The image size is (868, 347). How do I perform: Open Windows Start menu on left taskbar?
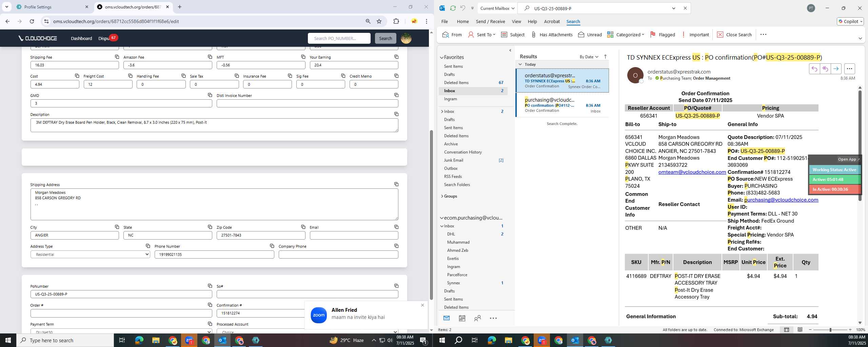tap(8, 340)
